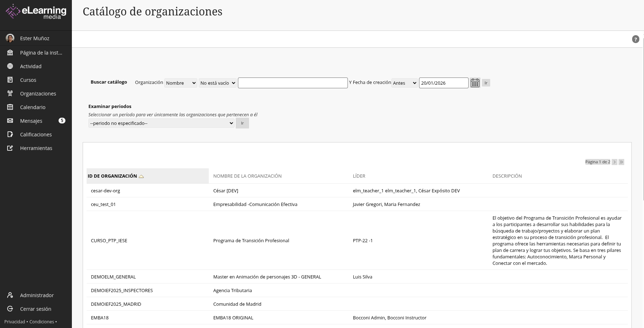Click 'Bocconi Admin, Bocconi Instructor' leader cell
Screen dimensions: 644x328
point(390,318)
